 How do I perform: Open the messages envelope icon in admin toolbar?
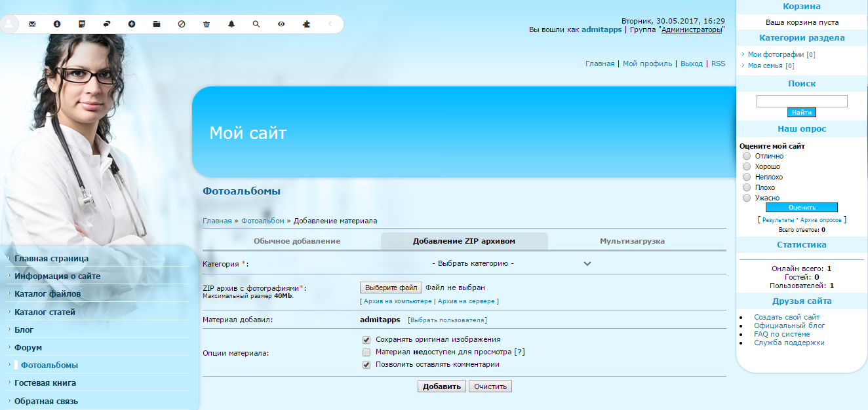coord(32,24)
